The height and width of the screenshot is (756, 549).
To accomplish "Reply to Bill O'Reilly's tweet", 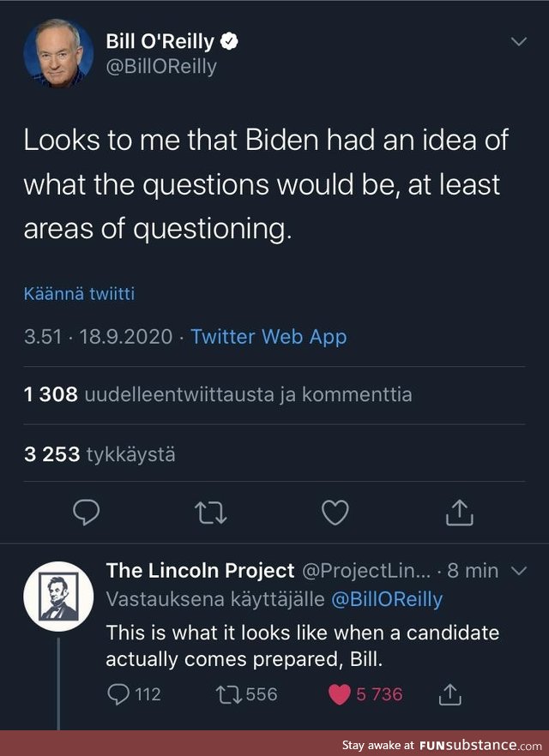I will (x=88, y=512).
